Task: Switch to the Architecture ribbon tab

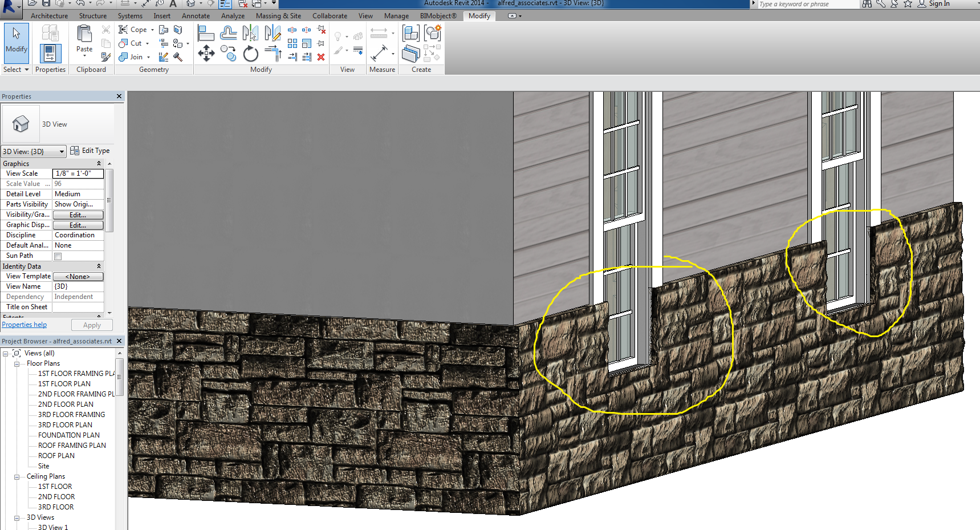Action: pos(49,15)
